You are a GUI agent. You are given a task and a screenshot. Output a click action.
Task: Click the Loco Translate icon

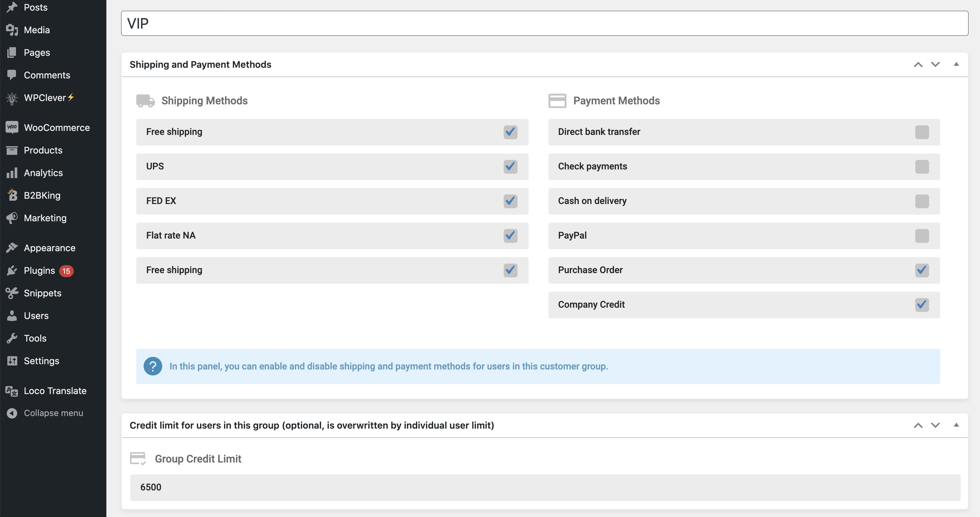12,391
